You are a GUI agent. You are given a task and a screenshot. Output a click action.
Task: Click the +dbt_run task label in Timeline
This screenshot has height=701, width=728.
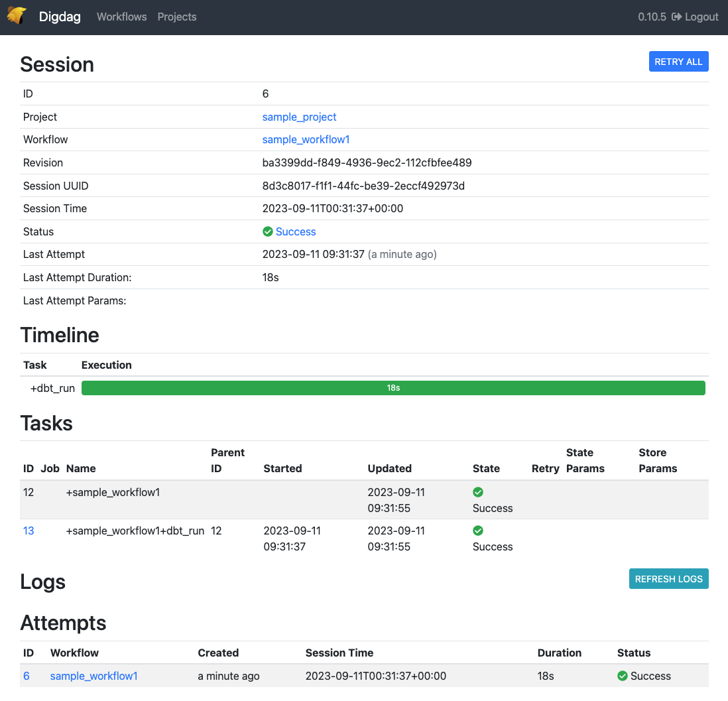click(52, 388)
